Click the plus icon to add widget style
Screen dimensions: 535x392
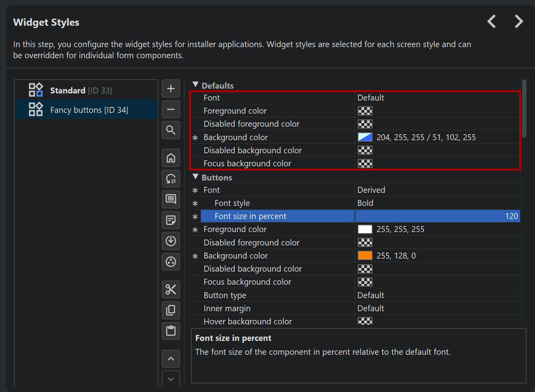(x=171, y=89)
